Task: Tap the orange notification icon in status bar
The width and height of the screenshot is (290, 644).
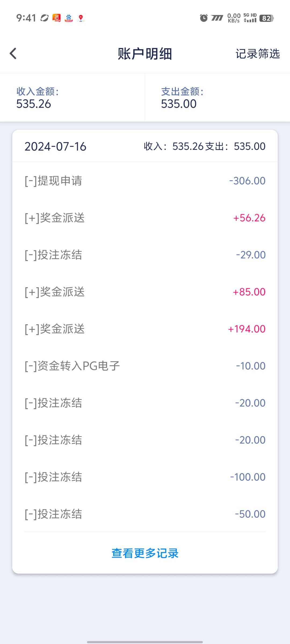Action: [x=56, y=18]
